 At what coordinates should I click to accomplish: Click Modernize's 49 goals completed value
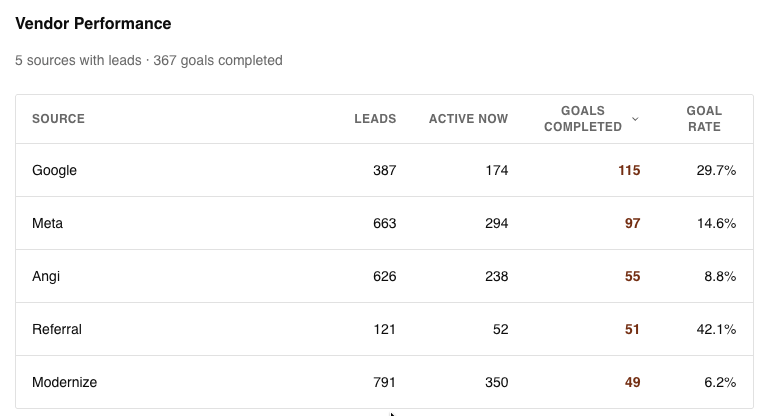(x=632, y=383)
